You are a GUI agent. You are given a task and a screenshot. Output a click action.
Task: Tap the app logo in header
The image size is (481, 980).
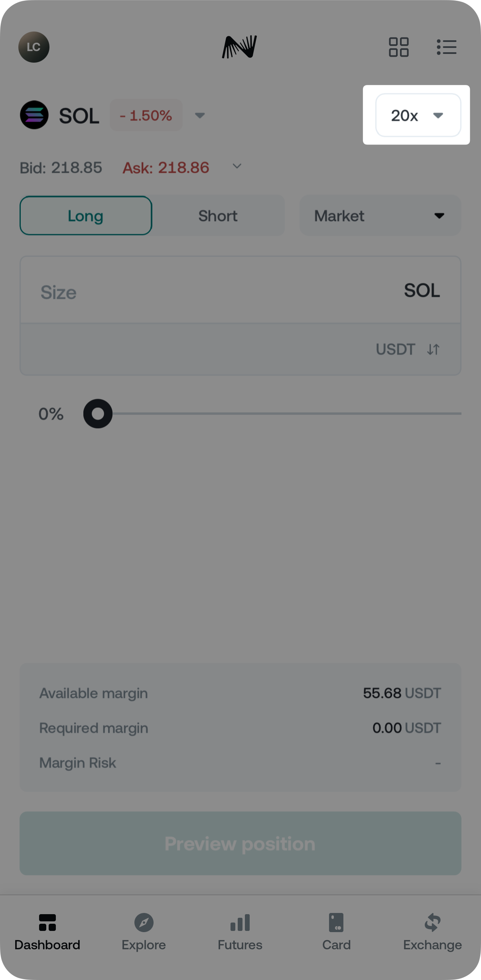(x=239, y=47)
